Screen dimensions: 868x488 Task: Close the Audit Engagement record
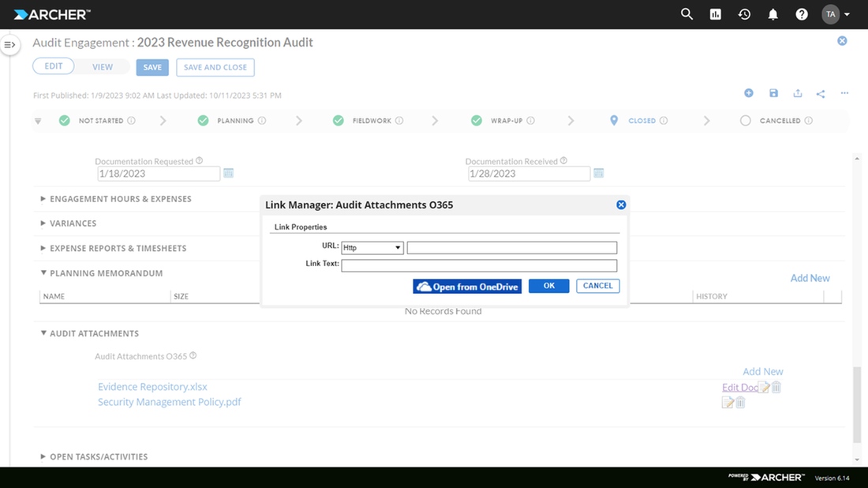(x=842, y=41)
